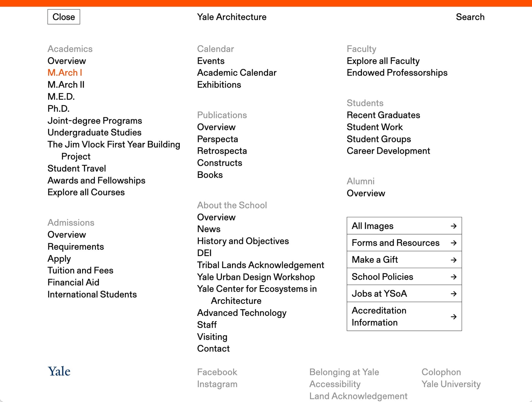The width and height of the screenshot is (532, 402).
Task: Open the Colophon footer link
Action: (441, 372)
